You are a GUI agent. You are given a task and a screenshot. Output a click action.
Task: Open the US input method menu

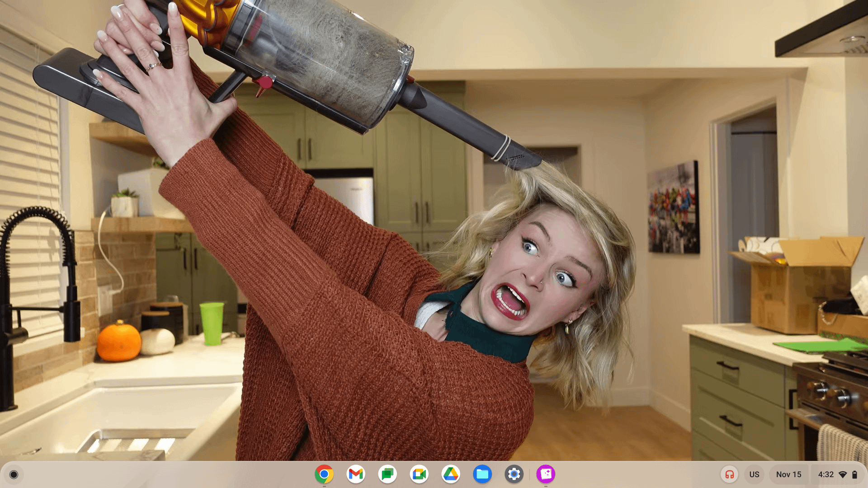(754, 474)
